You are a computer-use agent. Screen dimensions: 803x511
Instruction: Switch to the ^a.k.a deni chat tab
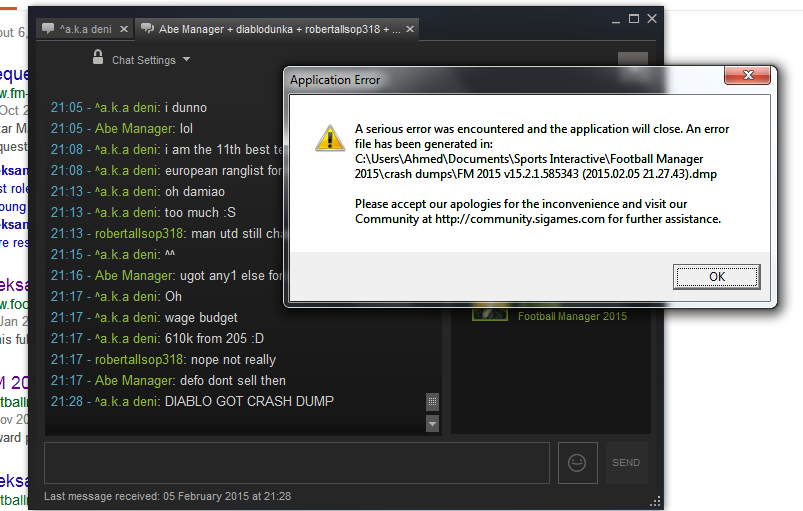[86, 29]
